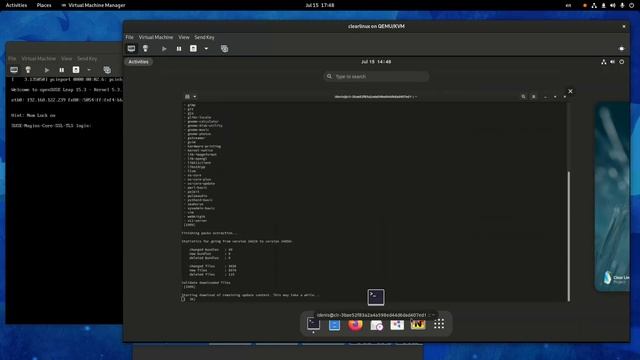Open Software app in guest dash
This screenshot has width=640, height=360.
point(397,325)
